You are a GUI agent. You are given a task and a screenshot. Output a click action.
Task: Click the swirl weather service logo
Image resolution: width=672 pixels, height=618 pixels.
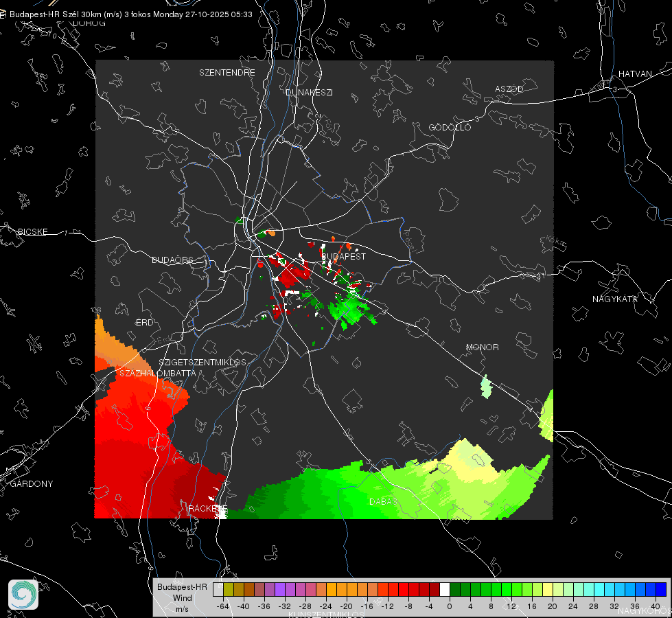point(23,595)
